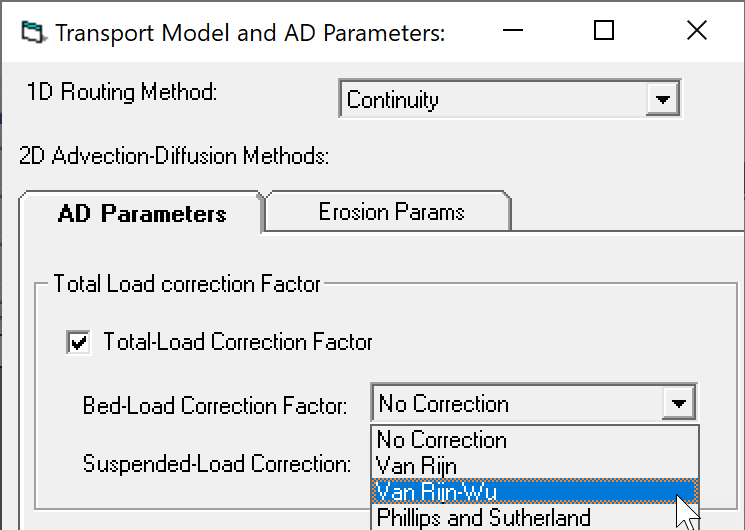Image resolution: width=745 pixels, height=530 pixels.
Task: Select the AD Parameters tab
Action: (x=142, y=213)
